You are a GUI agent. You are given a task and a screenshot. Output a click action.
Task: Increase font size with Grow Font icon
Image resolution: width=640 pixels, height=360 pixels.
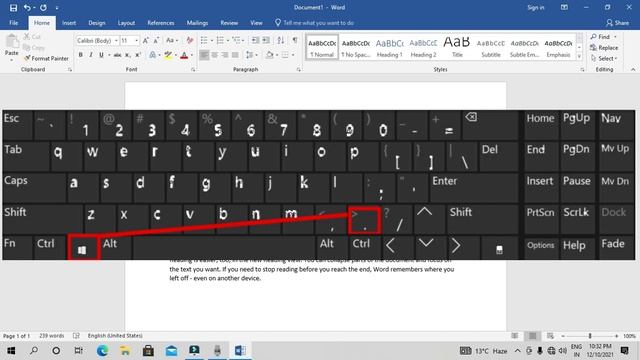146,40
